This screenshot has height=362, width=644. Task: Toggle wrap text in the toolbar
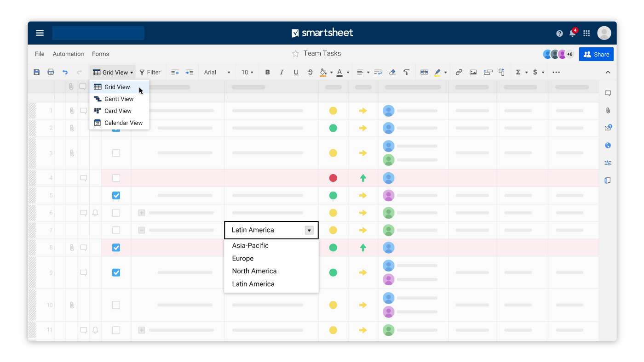pos(378,72)
